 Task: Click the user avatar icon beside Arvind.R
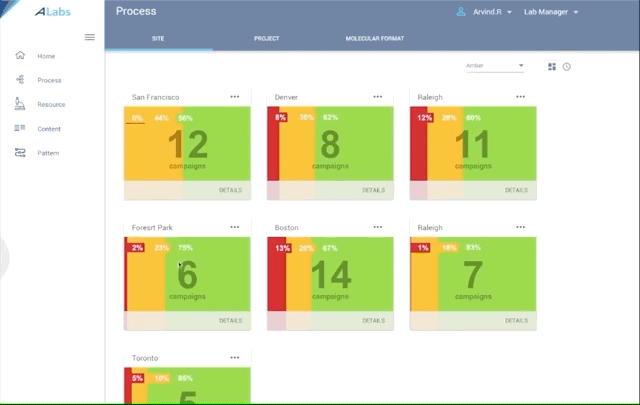pos(461,12)
